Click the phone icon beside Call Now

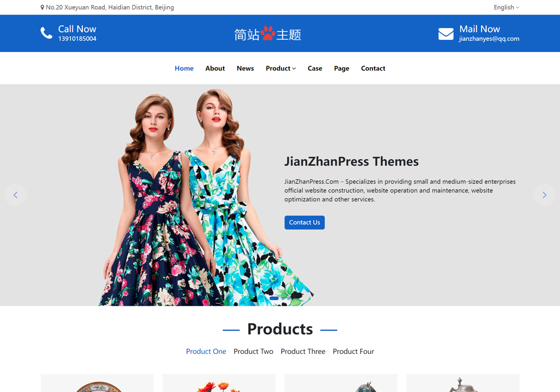click(46, 34)
